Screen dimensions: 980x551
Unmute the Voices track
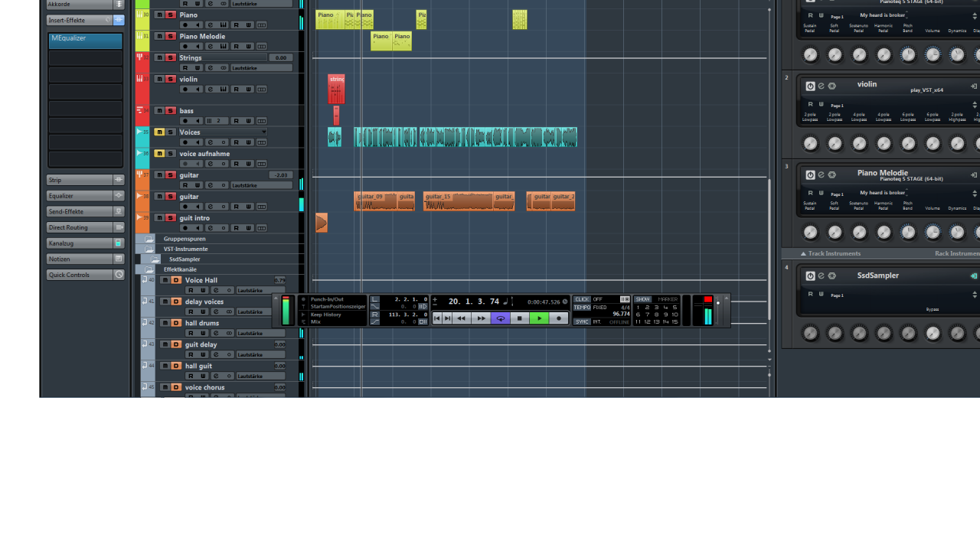click(159, 132)
